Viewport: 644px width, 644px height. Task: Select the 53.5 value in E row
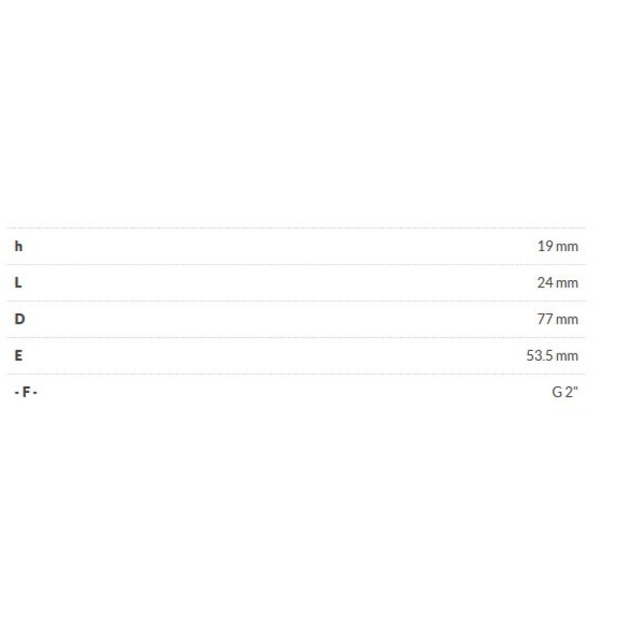[x=539, y=355]
